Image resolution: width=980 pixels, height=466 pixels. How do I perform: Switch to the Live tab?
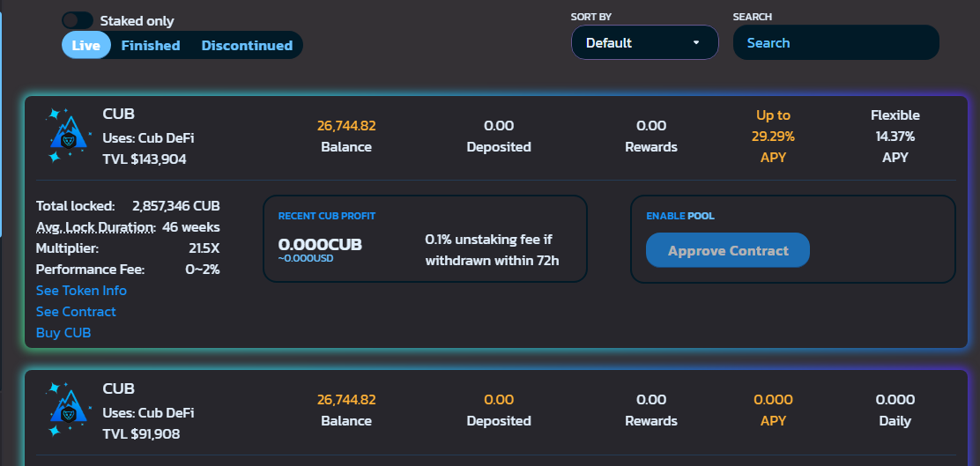86,45
